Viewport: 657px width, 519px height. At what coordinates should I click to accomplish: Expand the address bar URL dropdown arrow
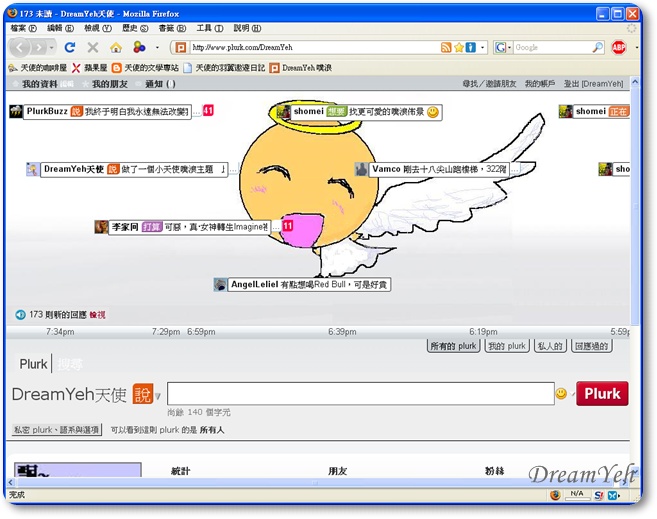point(483,47)
